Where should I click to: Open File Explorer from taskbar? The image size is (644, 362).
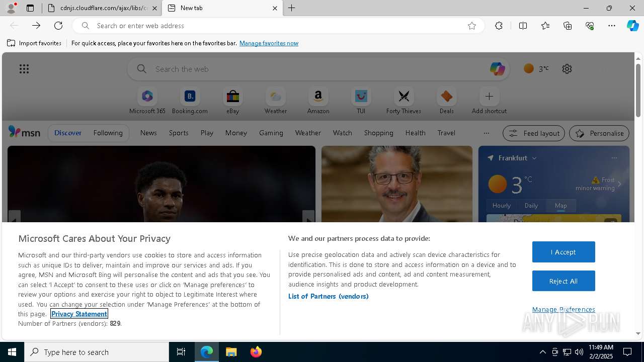(231, 352)
